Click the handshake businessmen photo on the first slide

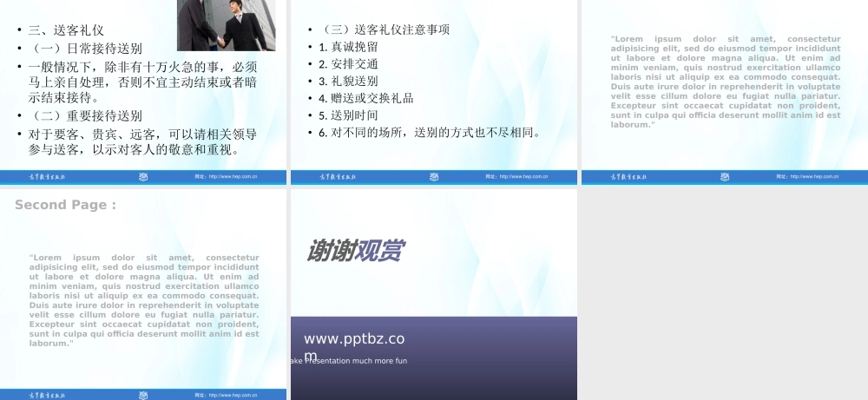(227, 25)
